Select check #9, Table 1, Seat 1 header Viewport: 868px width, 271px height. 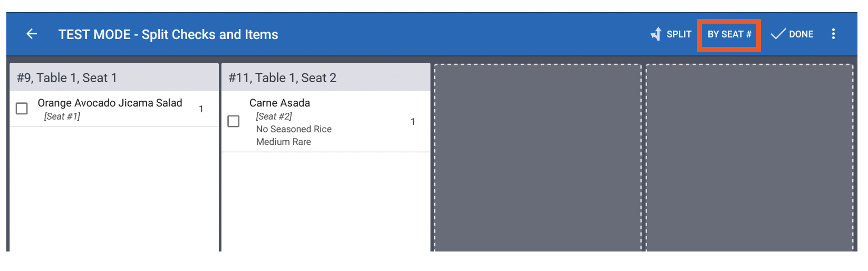(67, 78)
